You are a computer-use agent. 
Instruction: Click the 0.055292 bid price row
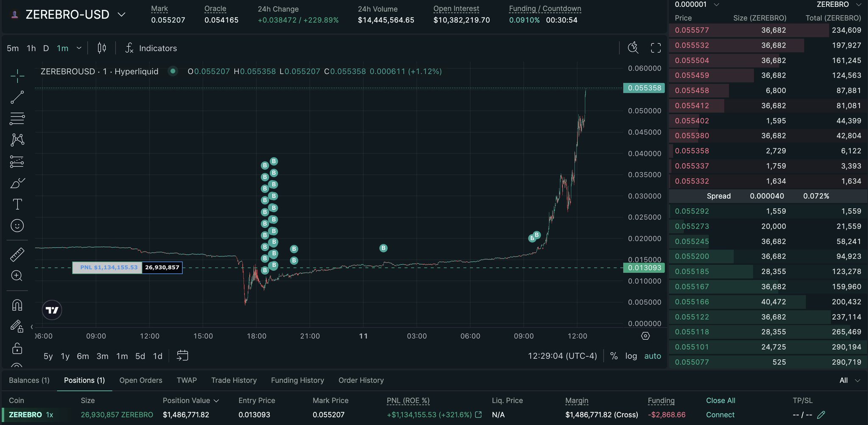[x=692, y=211]
